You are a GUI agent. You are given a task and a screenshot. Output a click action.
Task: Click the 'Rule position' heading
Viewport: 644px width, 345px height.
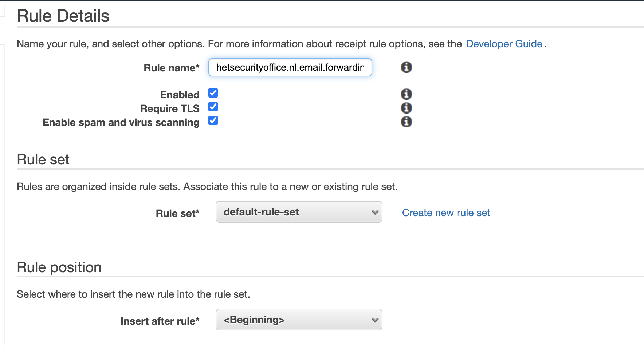point(59,267)
